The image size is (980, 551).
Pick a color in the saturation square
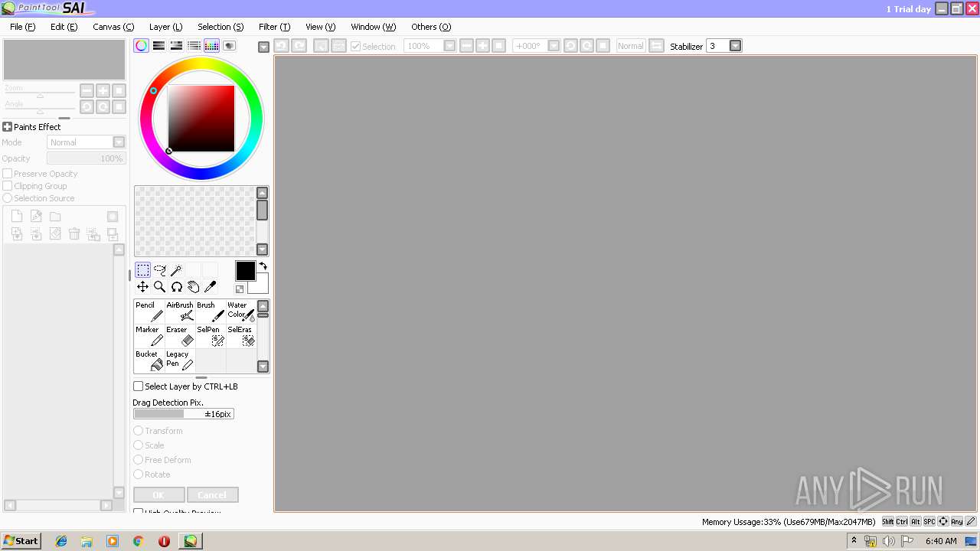pos(201,119)
